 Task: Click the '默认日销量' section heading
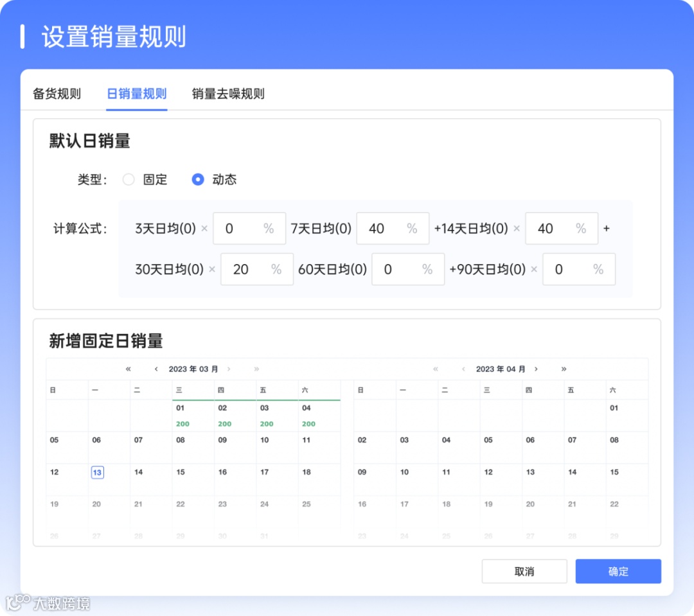click(89, 141)
